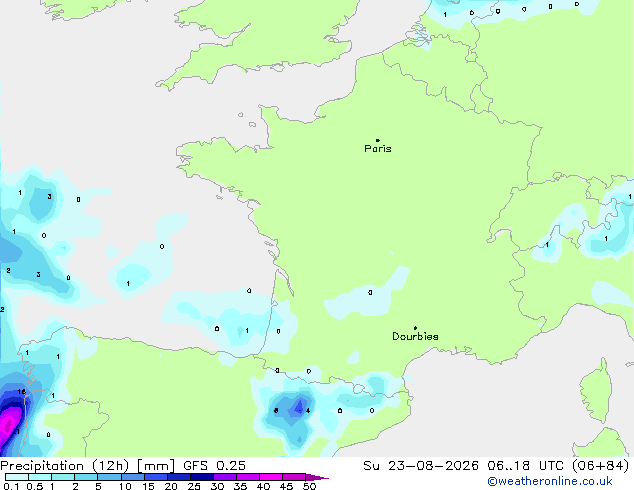Screen dimensions: 634x490
Task: Click the 'Su 23-08-2026' date text
Action: click(421, 466)
